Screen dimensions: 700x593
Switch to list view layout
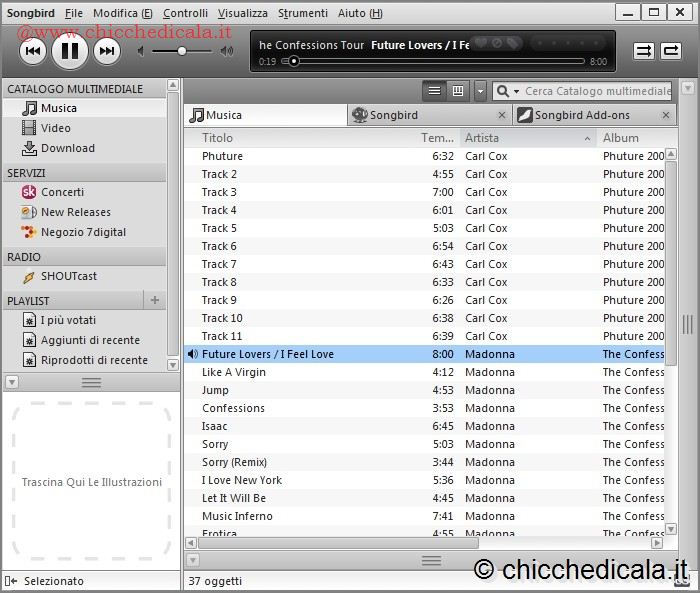[x=434, y=91]
